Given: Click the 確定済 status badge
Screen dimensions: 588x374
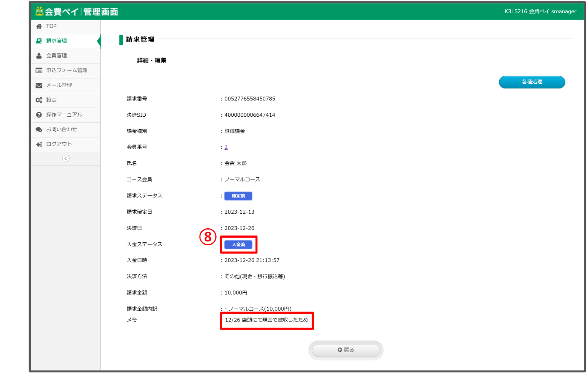Looking at the screenshot, I should click(x=238, y=196).
